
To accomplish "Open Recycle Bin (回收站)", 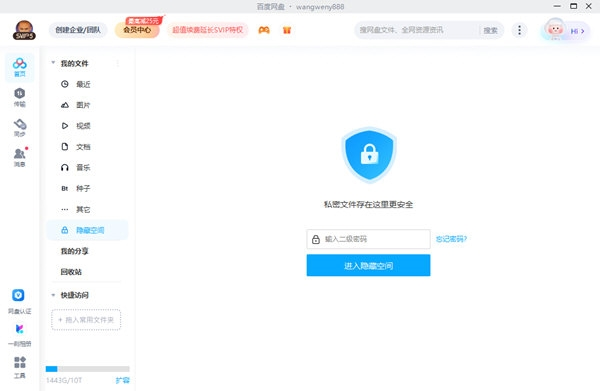I will tap(71, 272).
